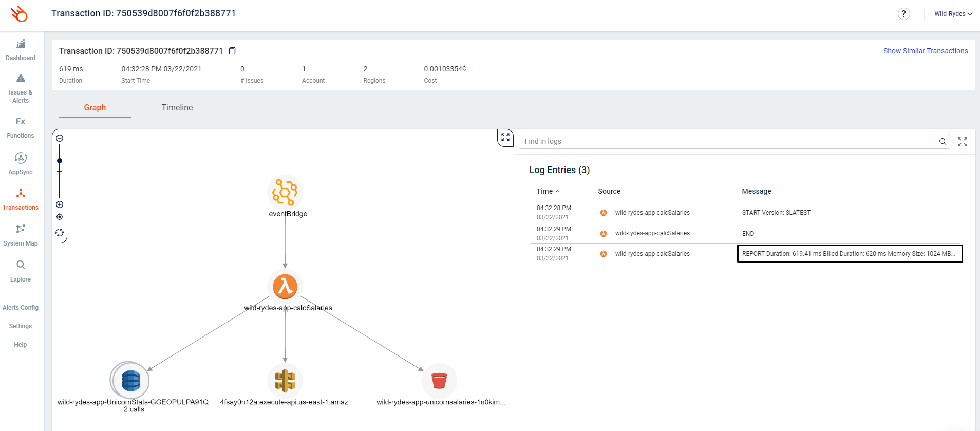Open the AppSync section
Image resolution: width=980 pixels, height=431 pixels.
pos(21,164)
